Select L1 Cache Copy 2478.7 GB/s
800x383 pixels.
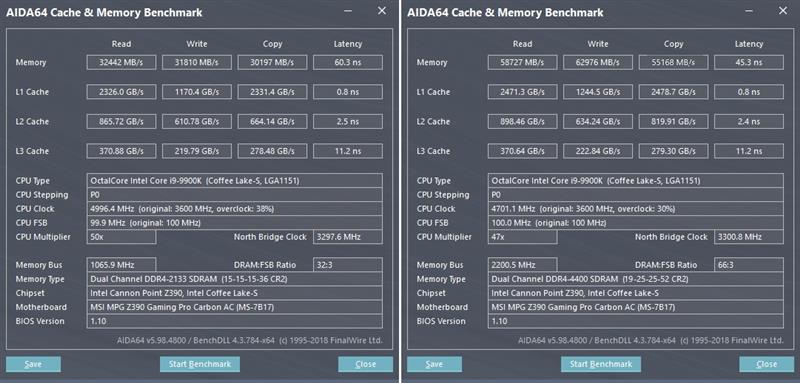pyautogui.click(x=673, y=92)
